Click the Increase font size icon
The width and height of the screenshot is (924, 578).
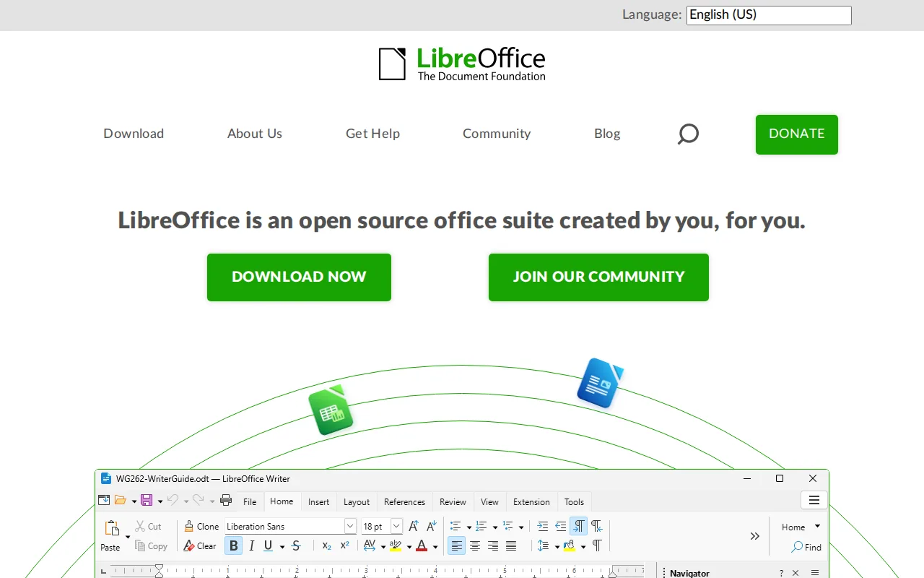414,526
